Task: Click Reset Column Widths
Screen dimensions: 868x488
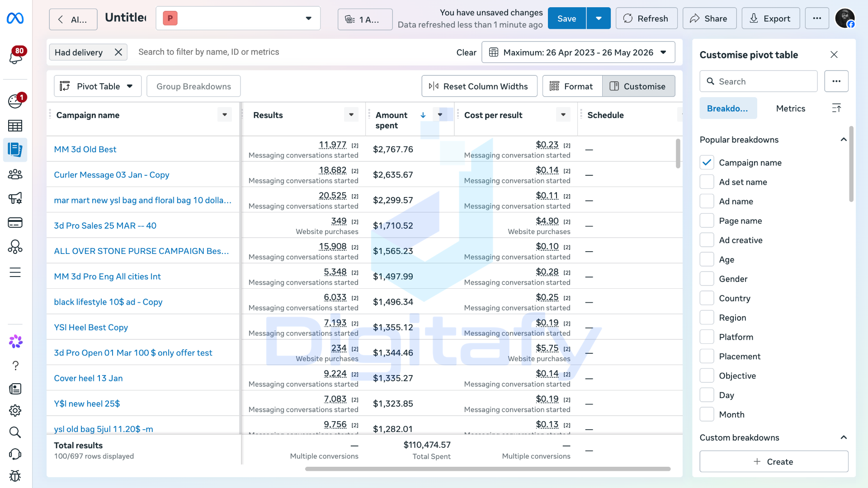Action: [479, 86]
